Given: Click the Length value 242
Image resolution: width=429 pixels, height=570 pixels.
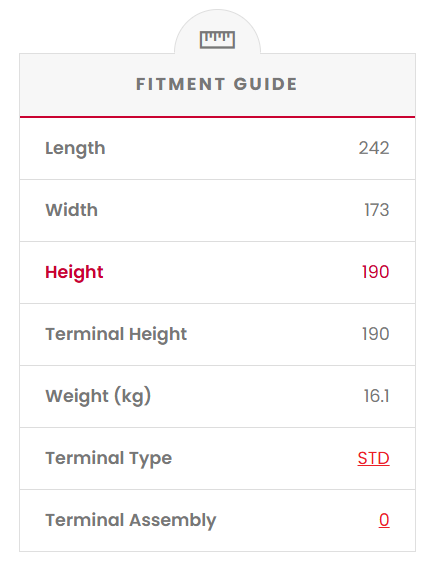Looking at the screenshot, I should coord(374,148).
